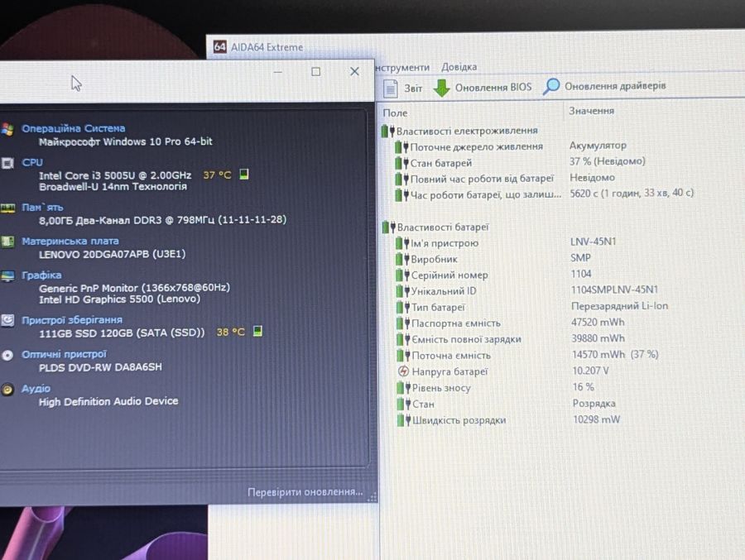Open the Інструменти menu in AIDA64
Screen dimensions: 745x560
(x=402, y=68)
